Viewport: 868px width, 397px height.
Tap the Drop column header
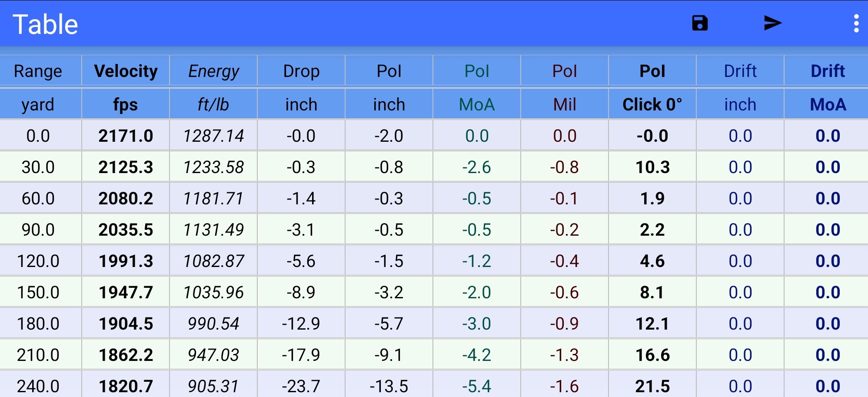tap(301, 71)
